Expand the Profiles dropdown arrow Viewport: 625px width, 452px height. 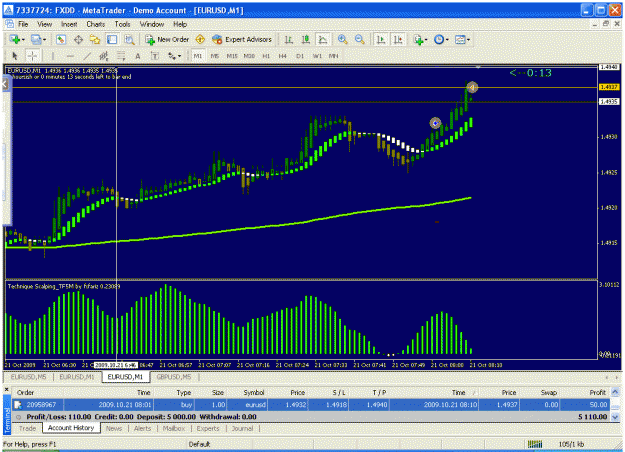[44, 40]
